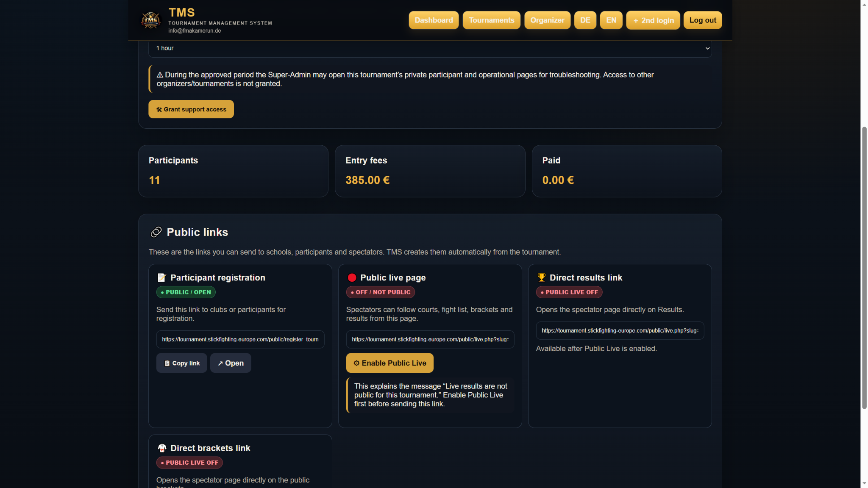Screen dimensions: 868x488
Task: Select the direct results URL field
Action: coord(620,330)
